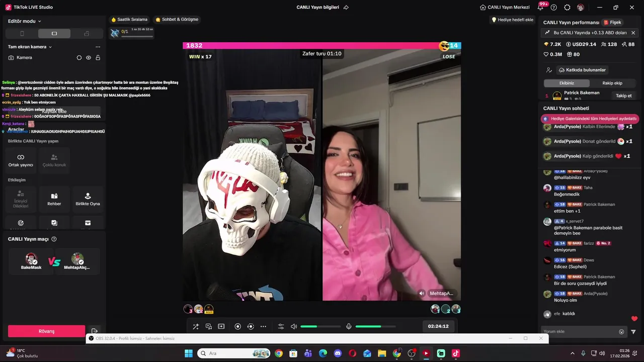Open Çoklu konuk tool
This screenshot has height=362, width=644.
(54, 160)
